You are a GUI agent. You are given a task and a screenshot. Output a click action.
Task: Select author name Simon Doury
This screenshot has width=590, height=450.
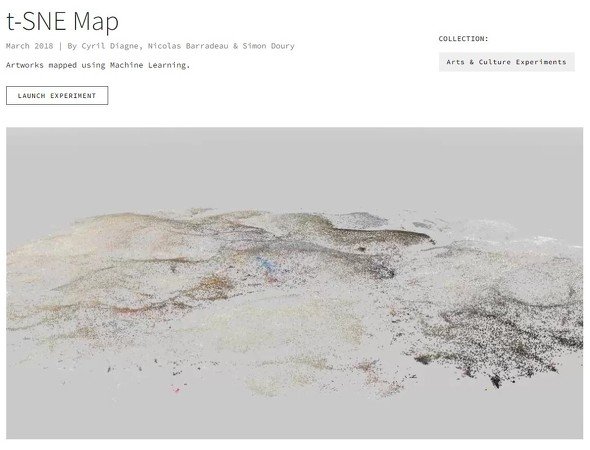[x=268, y=46]
